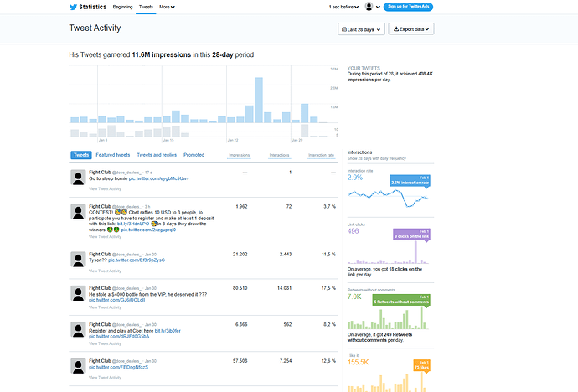The width and height of the screenshot is (578, 392).
Task: Open pic link in $4000 bottle tweet
Action: pos(116,300)
